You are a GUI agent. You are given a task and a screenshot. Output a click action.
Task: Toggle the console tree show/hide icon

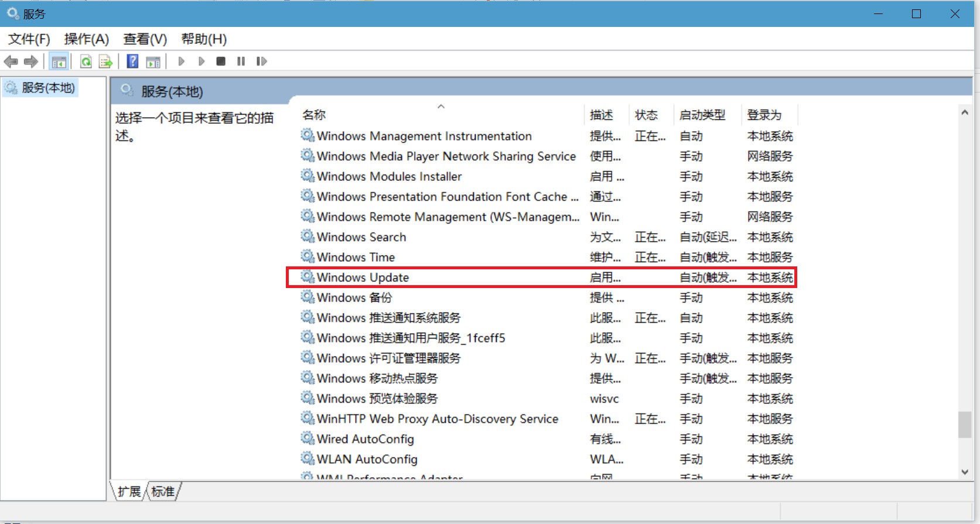[59, 61]
